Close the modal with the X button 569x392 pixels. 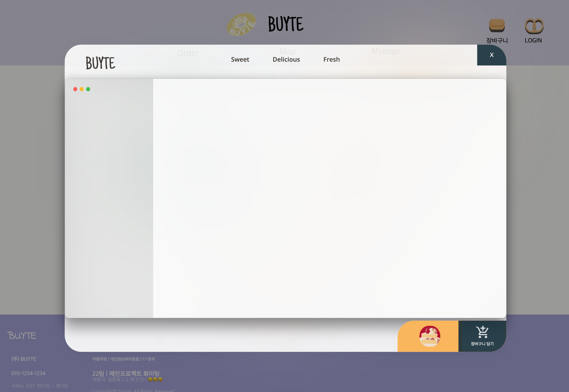(x=492, y=55)
